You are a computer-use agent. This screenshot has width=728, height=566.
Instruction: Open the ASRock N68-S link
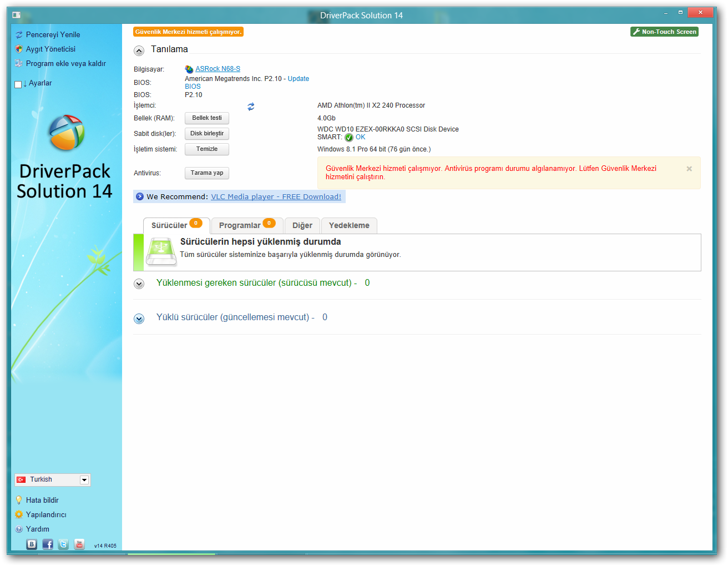218,69
